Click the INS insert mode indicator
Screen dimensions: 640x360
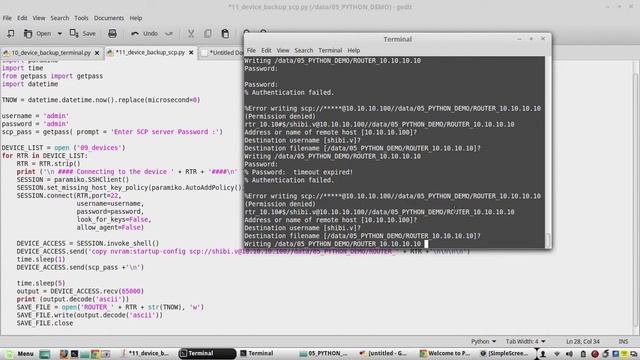[x=623, y=341]
